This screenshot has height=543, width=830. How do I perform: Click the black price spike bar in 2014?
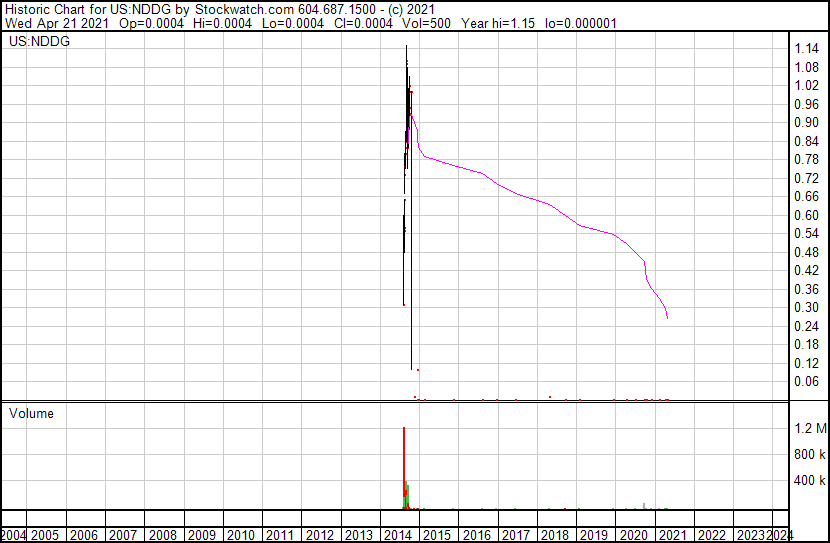(x=411, y=233)
